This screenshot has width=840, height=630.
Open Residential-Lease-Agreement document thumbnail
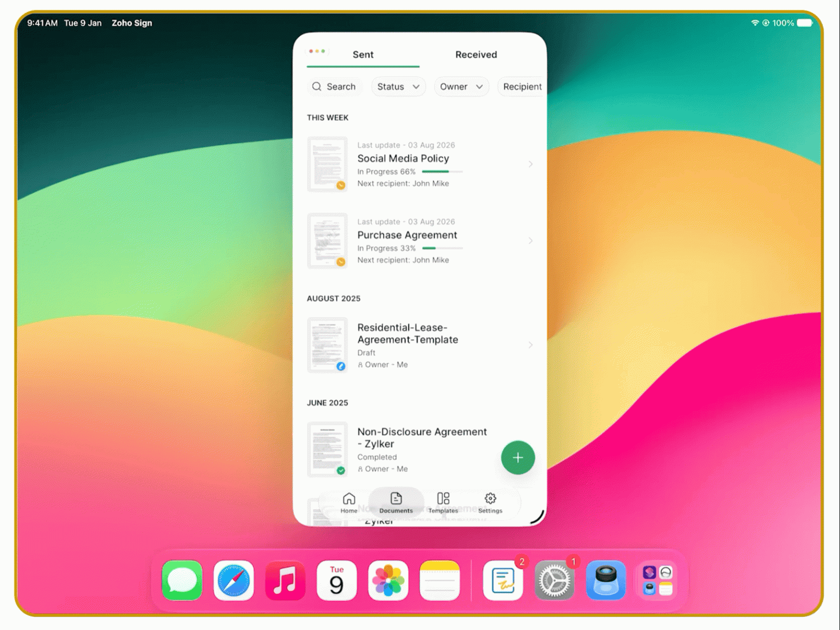[327, 345]
